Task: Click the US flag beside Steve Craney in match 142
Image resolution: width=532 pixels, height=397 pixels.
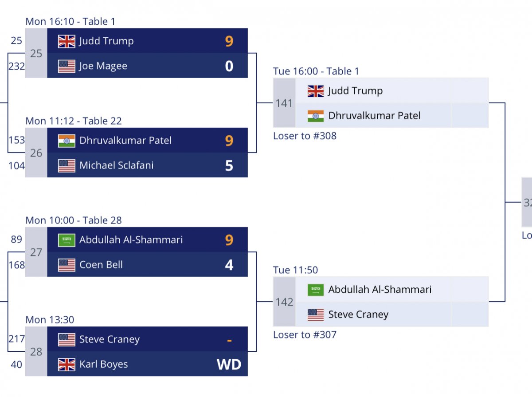Action: pos(316,314)
